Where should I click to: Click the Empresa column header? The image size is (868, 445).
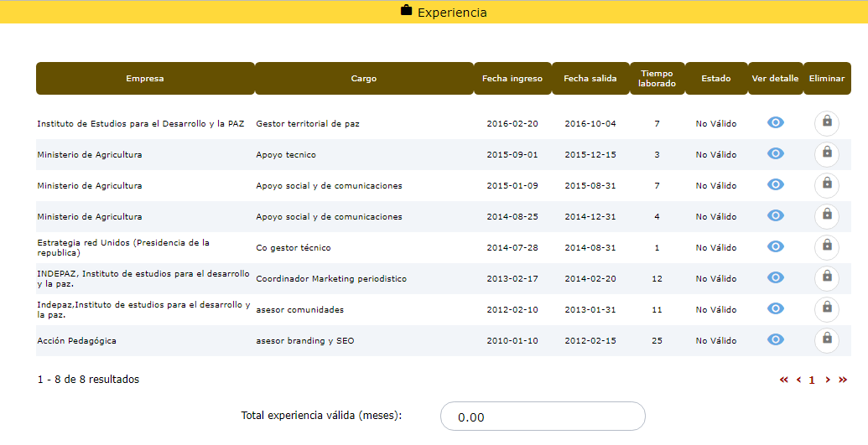click(x=145, y=79)
